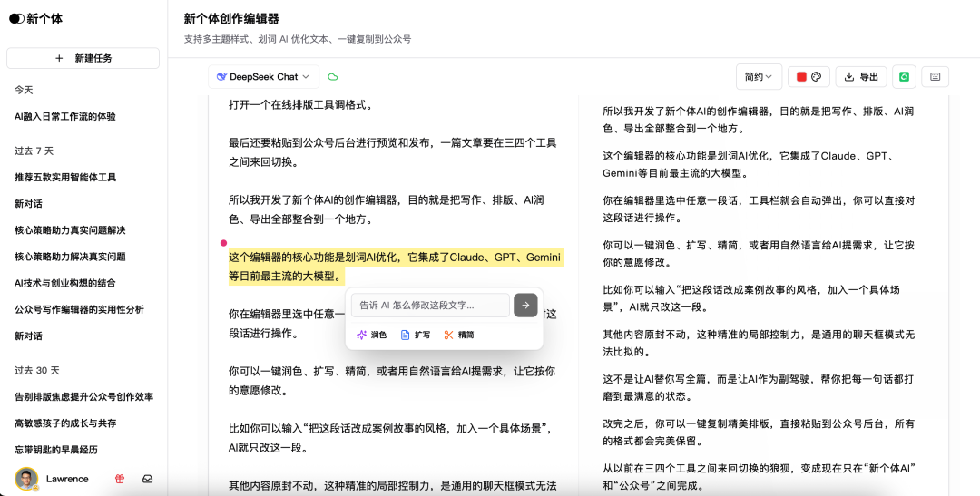The image size is (980, 496).
Task: Open Lawrence's profile avatar
Action: point(26,479)
